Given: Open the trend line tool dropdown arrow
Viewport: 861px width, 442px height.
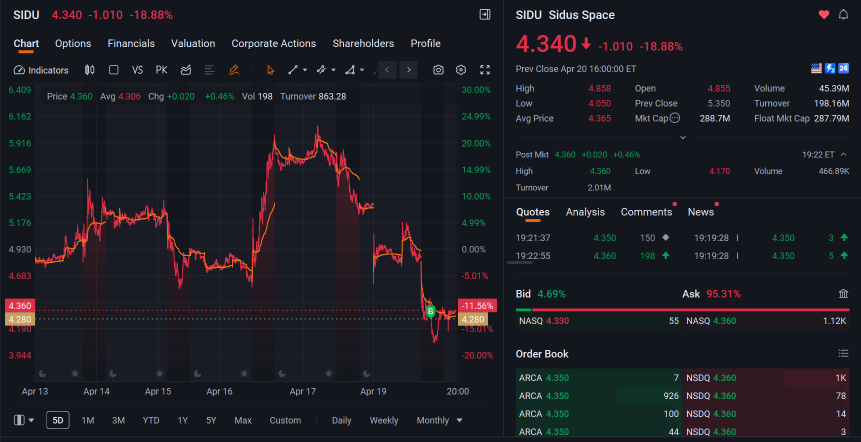Looking at the screenshot, I should (305, 70).
